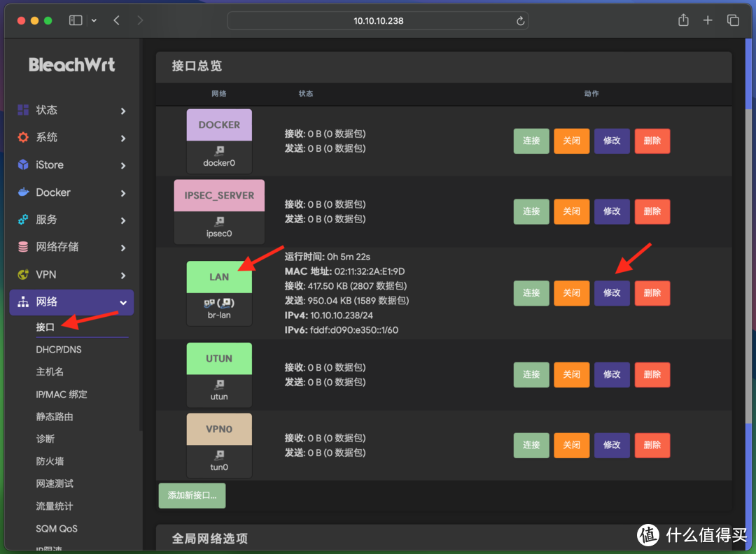Click the VPN sidebar icon

click(24, 274)
